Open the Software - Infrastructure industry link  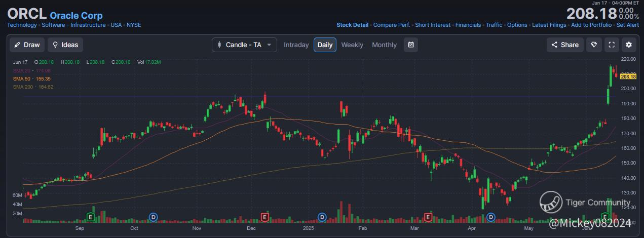(74, 25)
